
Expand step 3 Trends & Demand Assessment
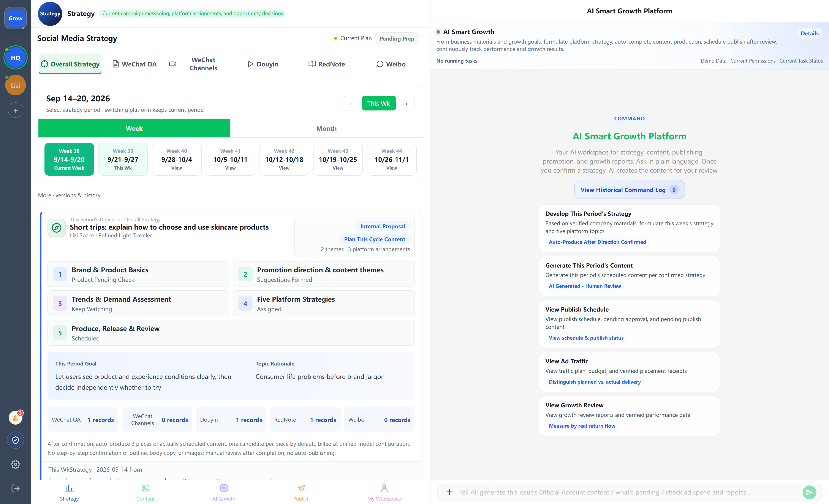point(138,303)
